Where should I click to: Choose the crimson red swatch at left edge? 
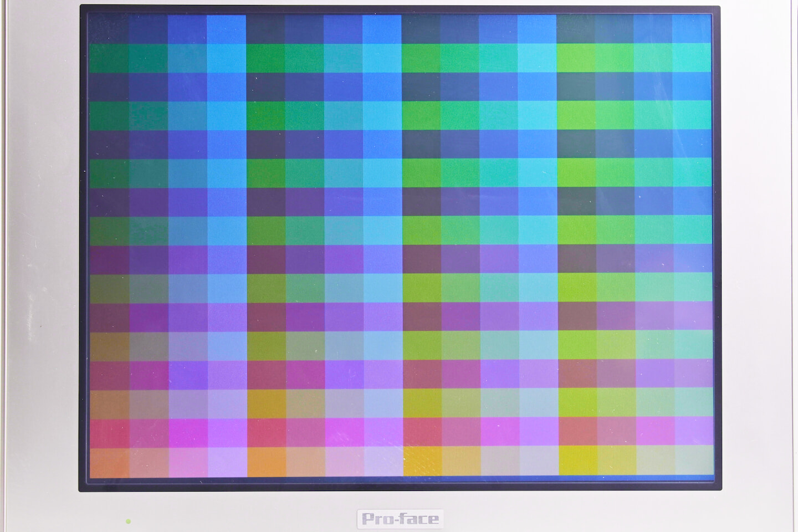pyautogui.click(x=109, y=433)
